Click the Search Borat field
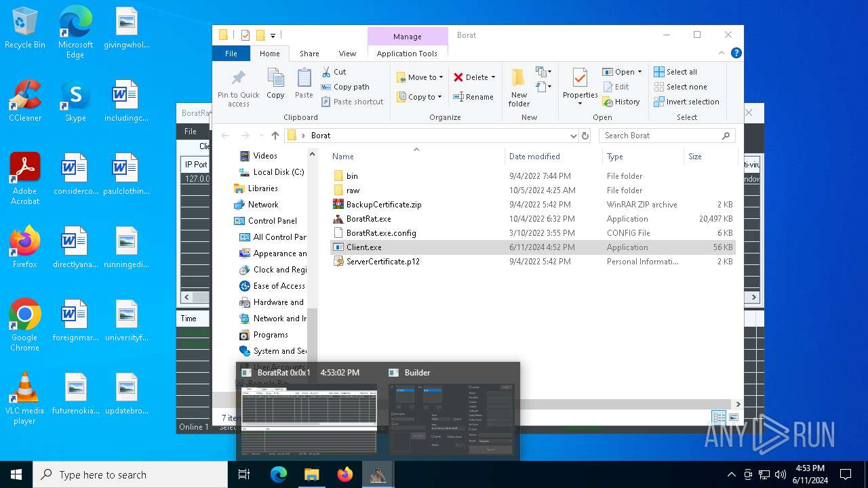This screenshot has width=868, height=488. 667,136
